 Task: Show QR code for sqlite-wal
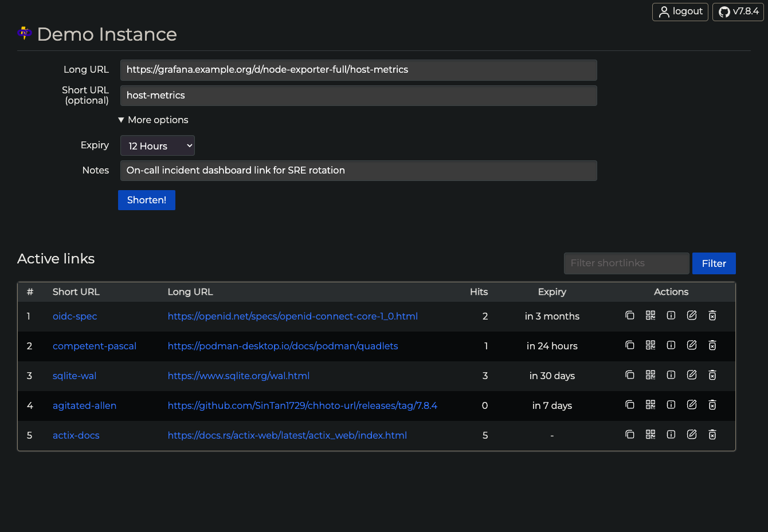pyautogui.click(x=651, y=375)
